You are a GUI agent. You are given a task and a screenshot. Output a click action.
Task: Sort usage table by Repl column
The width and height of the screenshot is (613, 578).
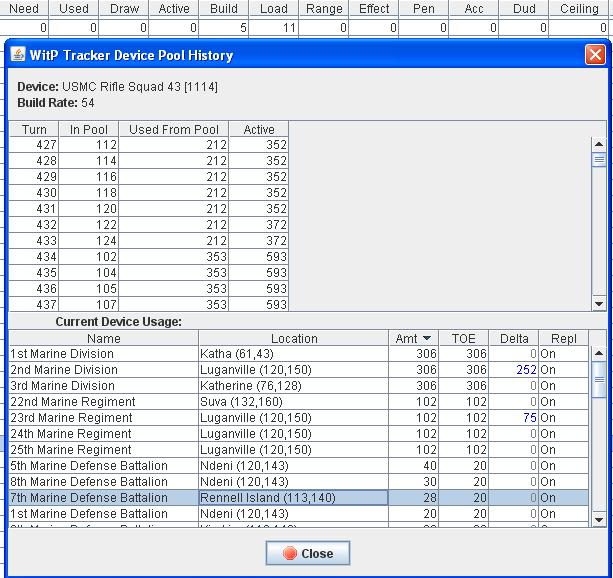[563, 338]
